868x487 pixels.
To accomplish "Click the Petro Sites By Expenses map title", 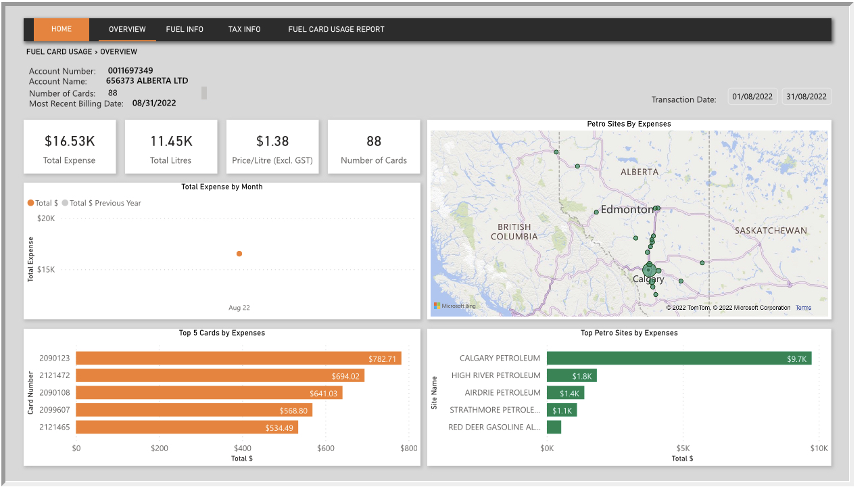I will (x=629, y=124).
